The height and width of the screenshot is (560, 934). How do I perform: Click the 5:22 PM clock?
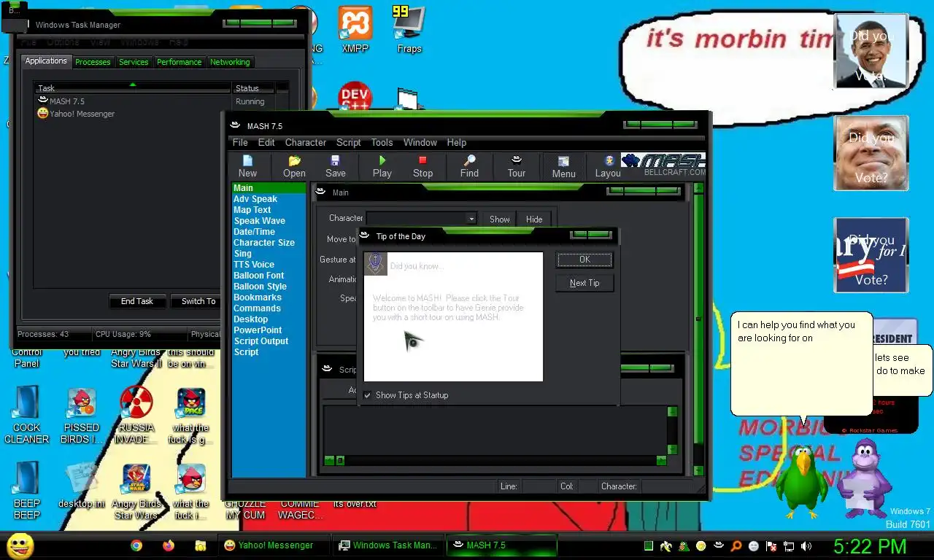click(870, 546)
